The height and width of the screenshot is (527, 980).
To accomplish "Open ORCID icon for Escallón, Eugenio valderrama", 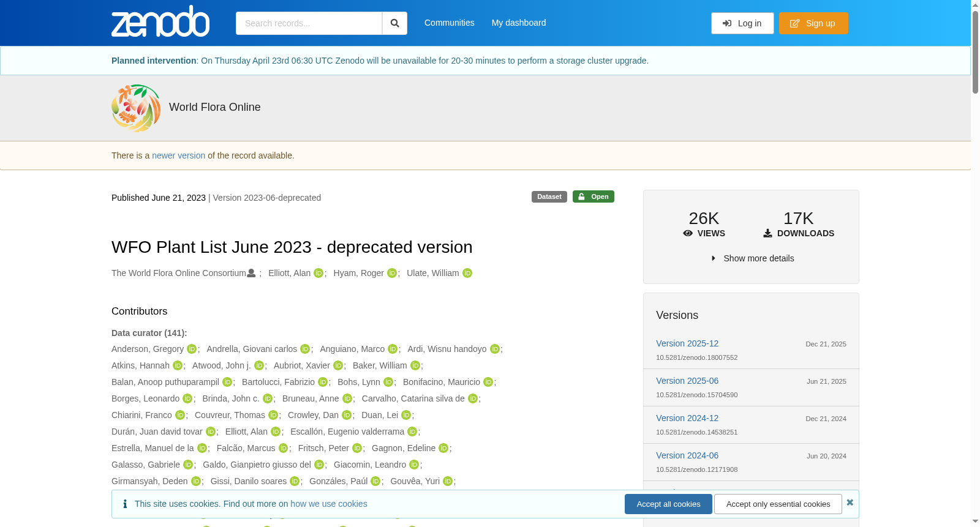I will pyautogui.click(x=412, y=432).
